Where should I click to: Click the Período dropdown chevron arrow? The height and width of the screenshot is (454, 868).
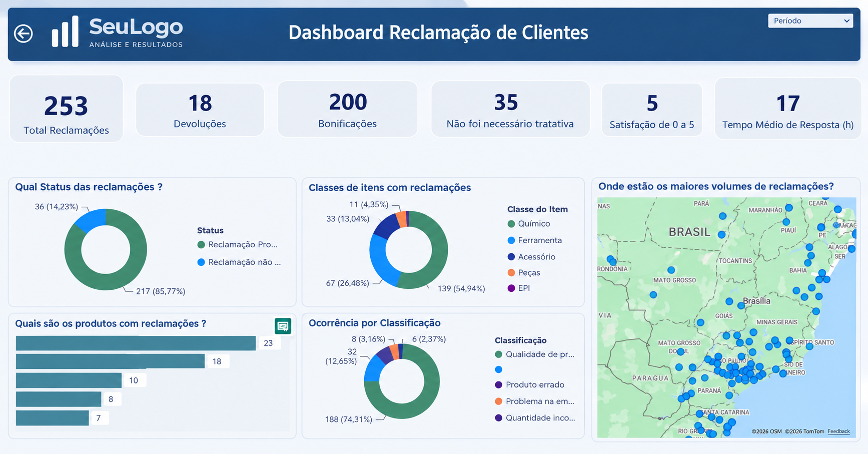846,21
